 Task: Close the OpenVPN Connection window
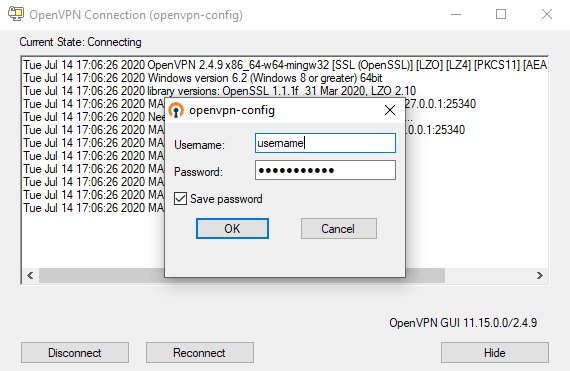pyautogui.click(x=547, y=14)
